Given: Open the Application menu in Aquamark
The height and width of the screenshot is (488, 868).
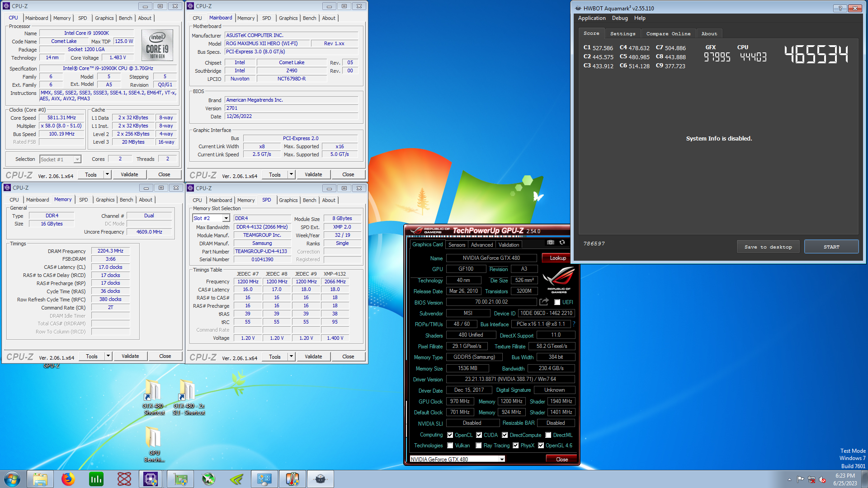Looking at the screenshot, I should 592,18.
